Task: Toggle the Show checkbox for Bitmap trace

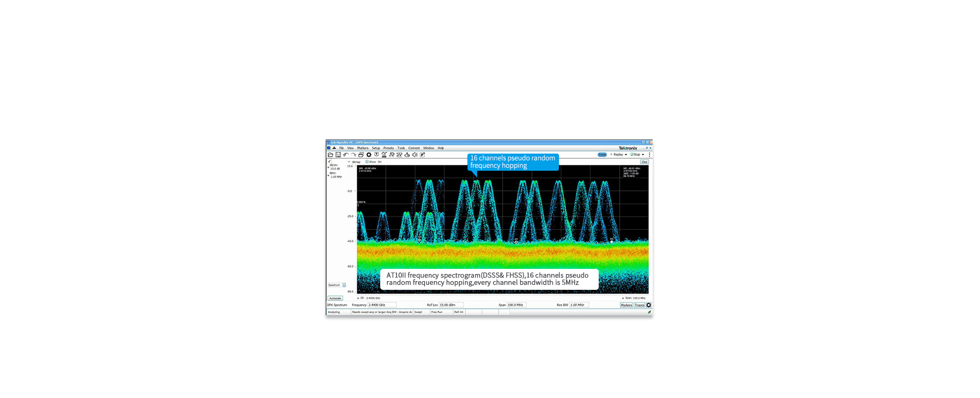Action: click(x=367, y=162)
